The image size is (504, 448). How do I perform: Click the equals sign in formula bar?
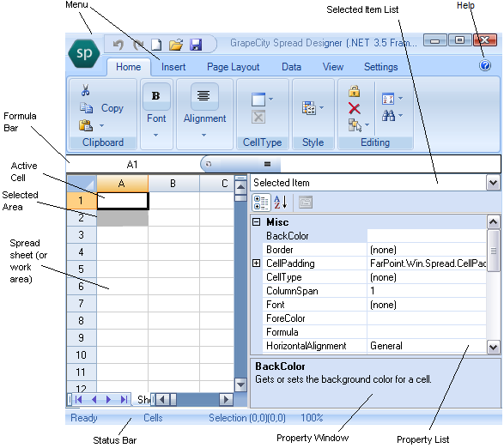click(x=267, y=164)
